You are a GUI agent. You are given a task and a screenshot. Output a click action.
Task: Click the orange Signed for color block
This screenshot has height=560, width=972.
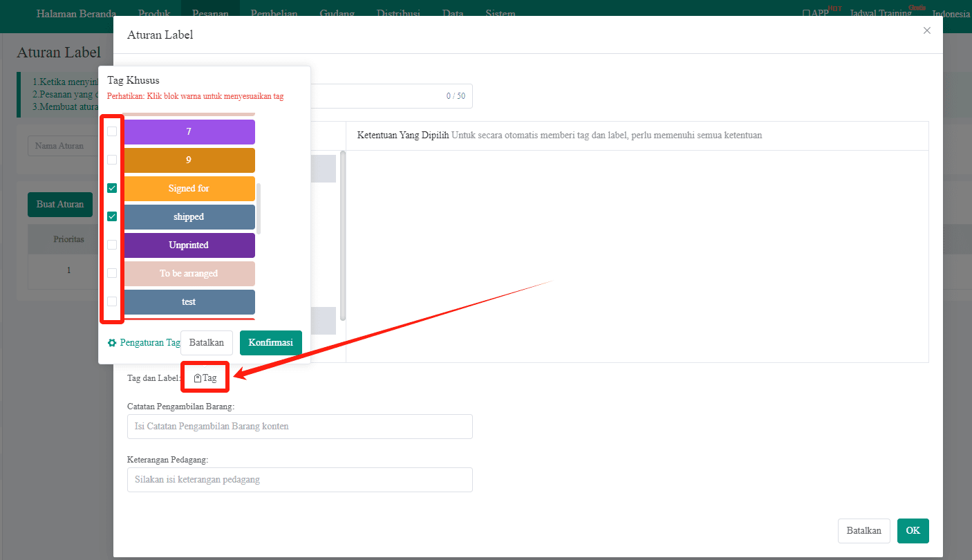coord(189,188)
